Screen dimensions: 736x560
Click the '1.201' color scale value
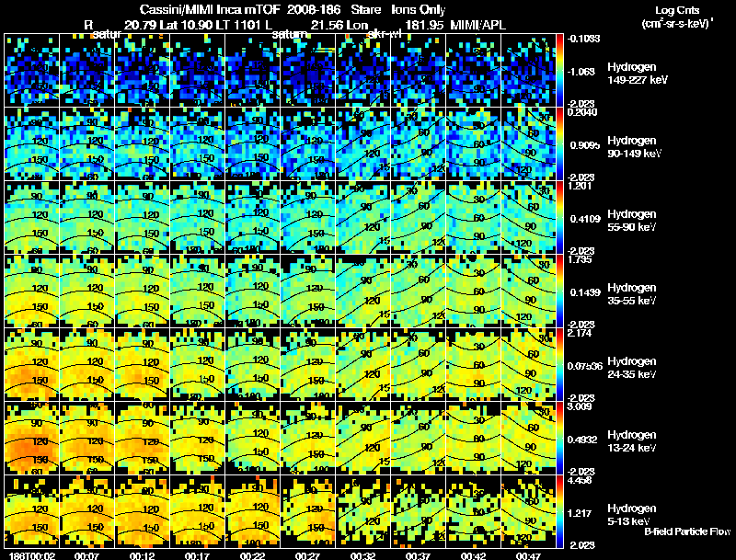580,186
